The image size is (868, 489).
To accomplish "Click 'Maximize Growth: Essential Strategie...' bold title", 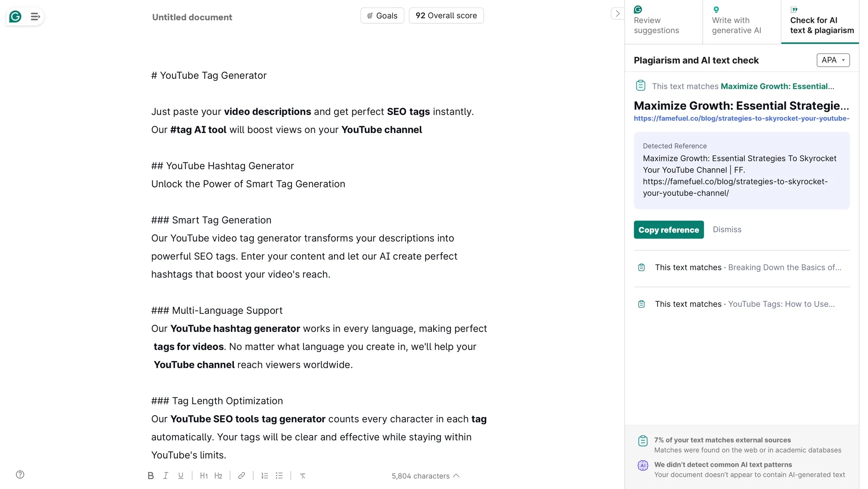I will tap(741, 106).
